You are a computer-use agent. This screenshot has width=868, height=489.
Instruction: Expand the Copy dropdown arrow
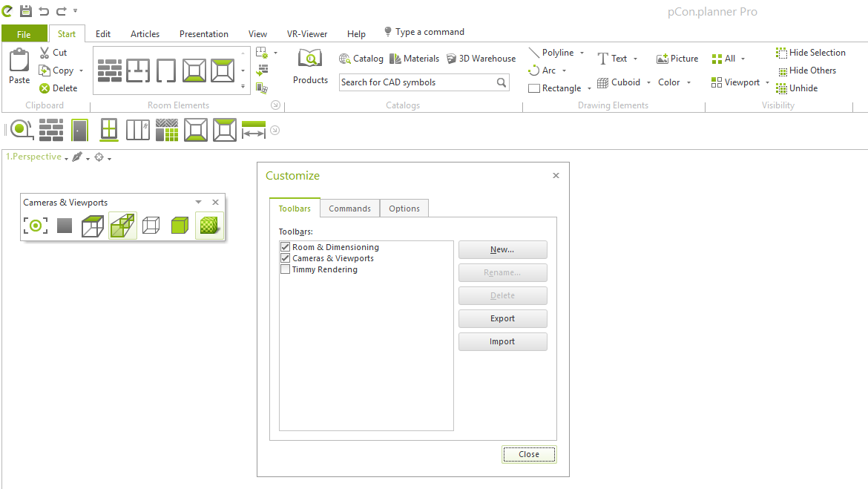click(x=82, y=71)
